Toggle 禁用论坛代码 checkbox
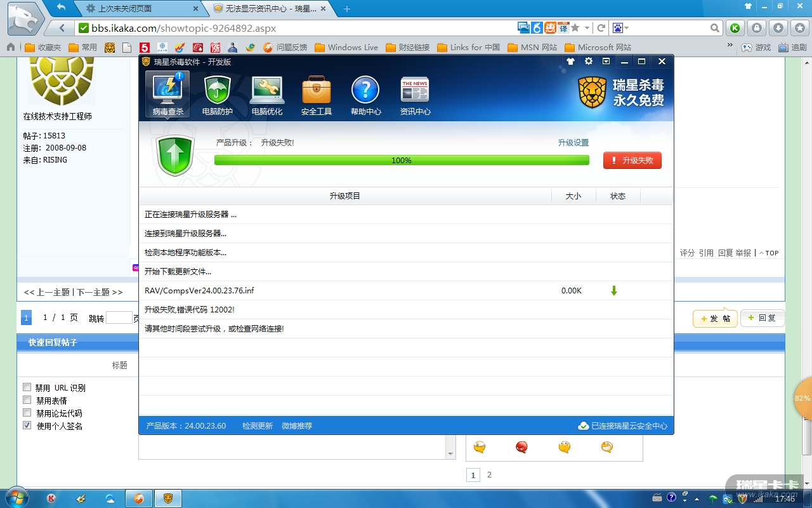The height and width of the screenshot is (508, 812). point(27,413)
